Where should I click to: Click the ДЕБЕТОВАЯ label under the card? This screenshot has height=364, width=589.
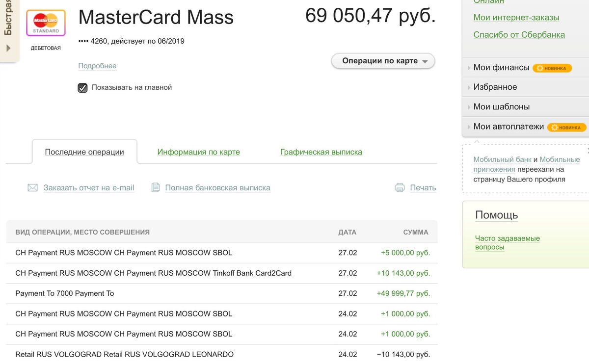click(x=46, y=48)
